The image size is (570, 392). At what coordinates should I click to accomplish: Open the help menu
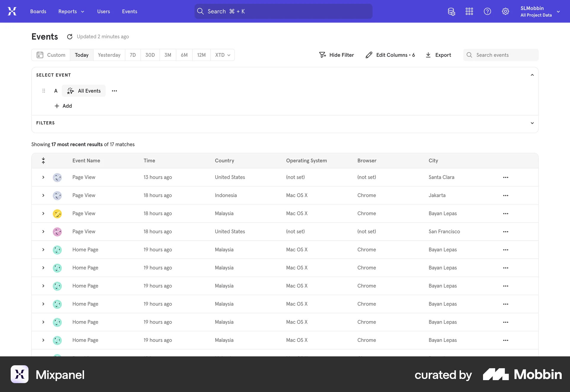(x=487, y=11)
